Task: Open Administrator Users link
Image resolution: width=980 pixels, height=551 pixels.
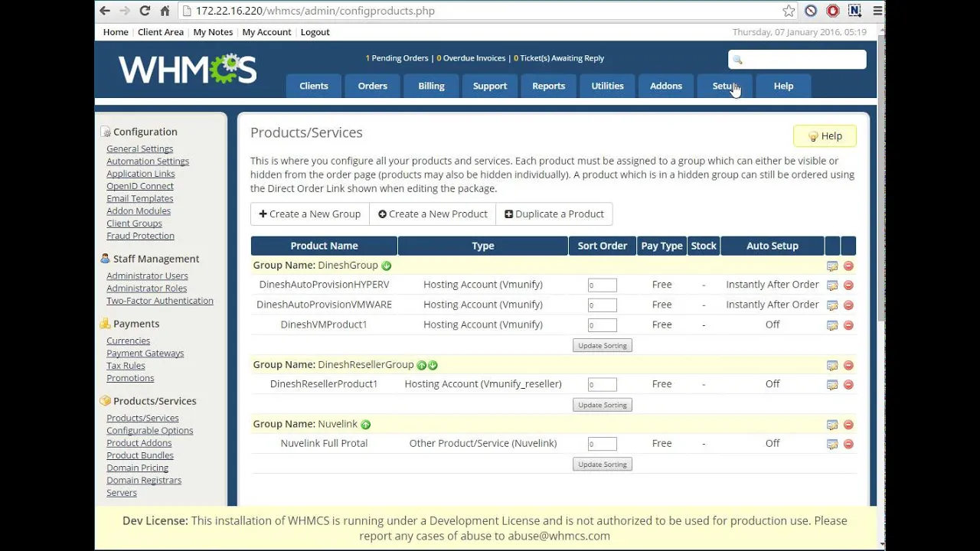Action: [x=147, y=276]
